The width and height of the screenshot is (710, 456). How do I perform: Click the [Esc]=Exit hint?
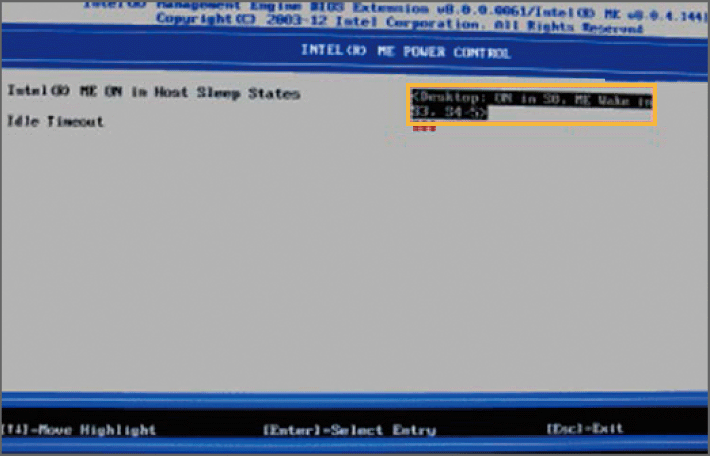click(585, 428)
